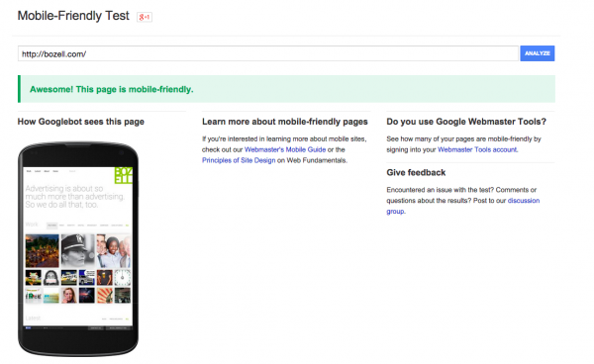The image size is (594, 364).
Task: Click the night city photo thumbnail in preview
Action: [x=42, y=250]
